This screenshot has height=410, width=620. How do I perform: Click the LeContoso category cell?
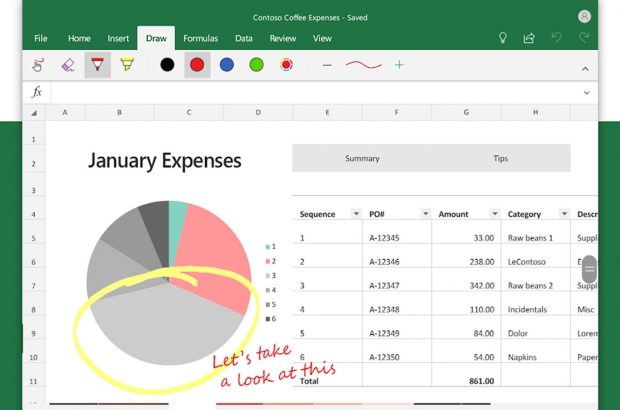point(526,262)
